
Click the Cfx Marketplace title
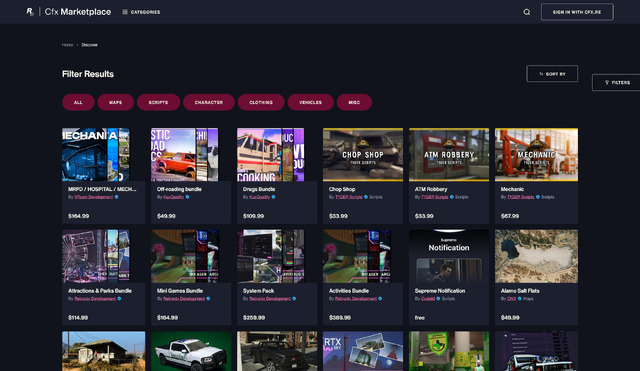tap(78, 12)
